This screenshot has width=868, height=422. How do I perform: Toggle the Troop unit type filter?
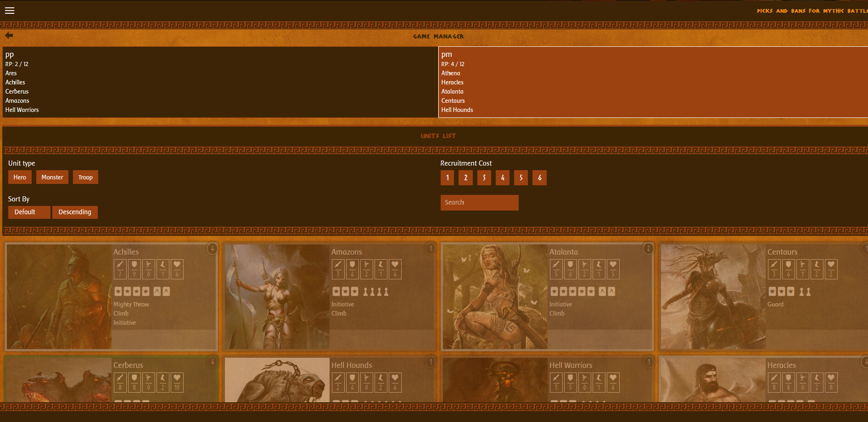[x=85, y=177]
